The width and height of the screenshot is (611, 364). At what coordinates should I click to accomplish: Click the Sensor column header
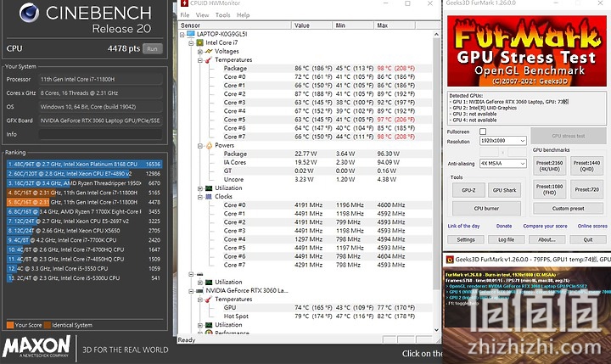(x=235, y=25)
